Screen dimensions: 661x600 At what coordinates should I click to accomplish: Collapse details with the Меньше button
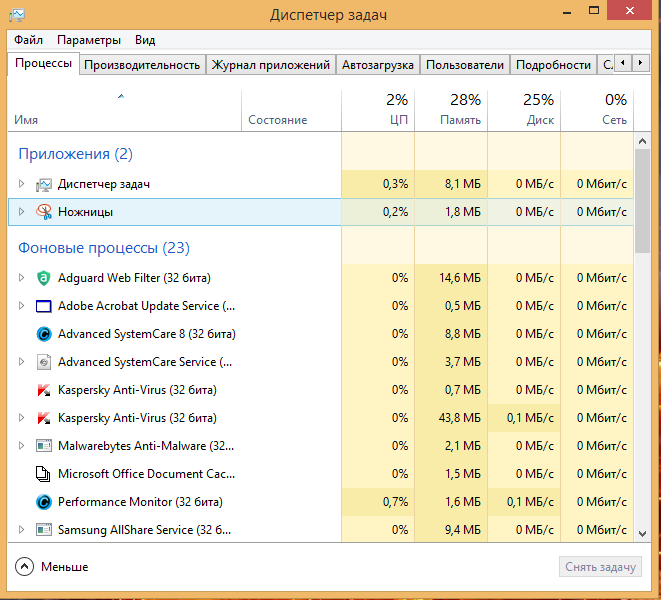pyautogui.click(x=51, y=567)
